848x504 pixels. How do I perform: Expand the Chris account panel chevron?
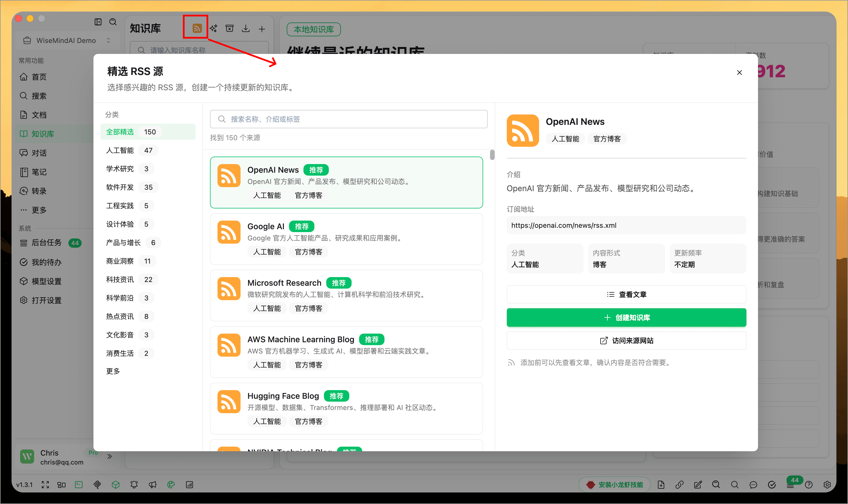click(x=109, y=456)
